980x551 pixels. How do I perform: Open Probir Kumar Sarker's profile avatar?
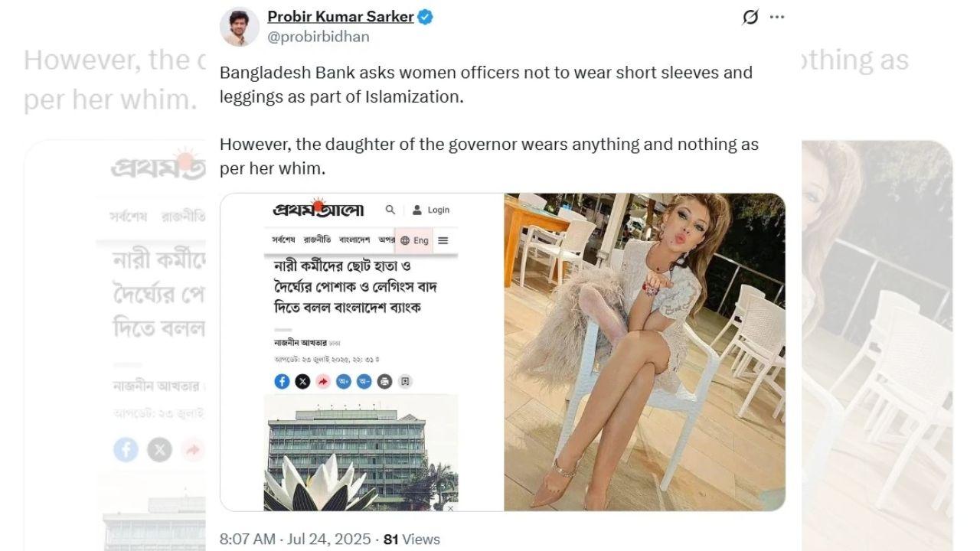point(240,27)
